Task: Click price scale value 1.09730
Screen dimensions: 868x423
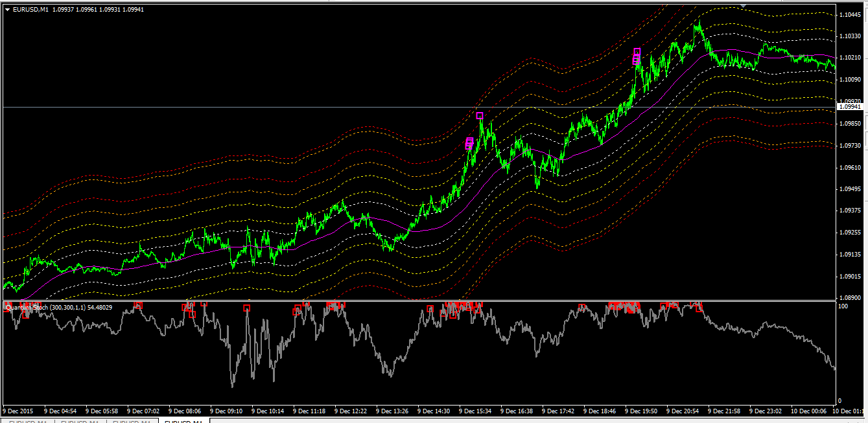Action: click(x=850, y=145)
